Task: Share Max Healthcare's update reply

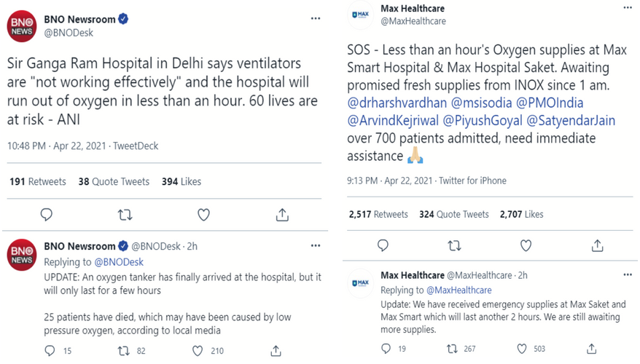Action: (591, 349)
